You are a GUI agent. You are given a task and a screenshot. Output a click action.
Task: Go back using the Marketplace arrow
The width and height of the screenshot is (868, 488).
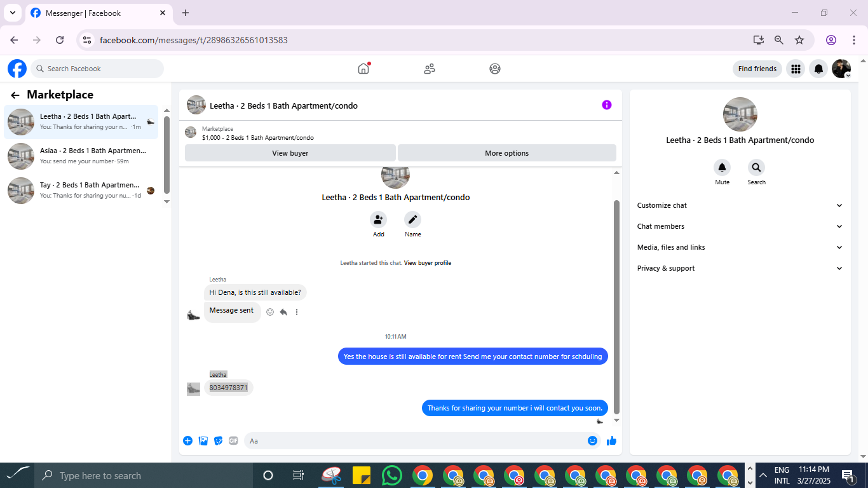(x=15, y=95)
